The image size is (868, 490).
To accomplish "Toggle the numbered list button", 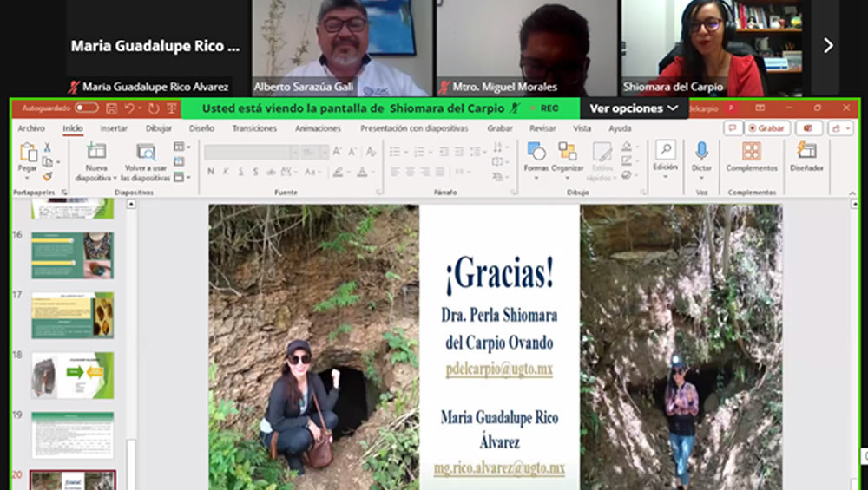I will [419, 152].
